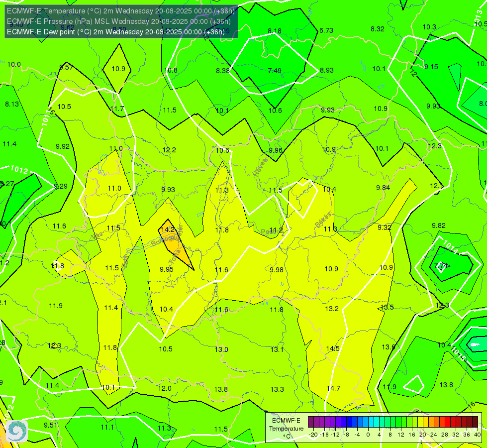Click the 7.49 dew point value

coord(275,71)
